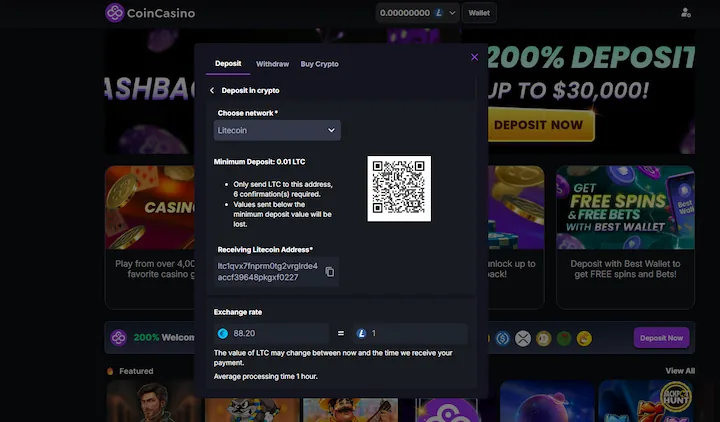The height and width of the screenshot is (422, 720).
Task: Click the XRP coin icon in welcome bar
Action: (522, 338)
